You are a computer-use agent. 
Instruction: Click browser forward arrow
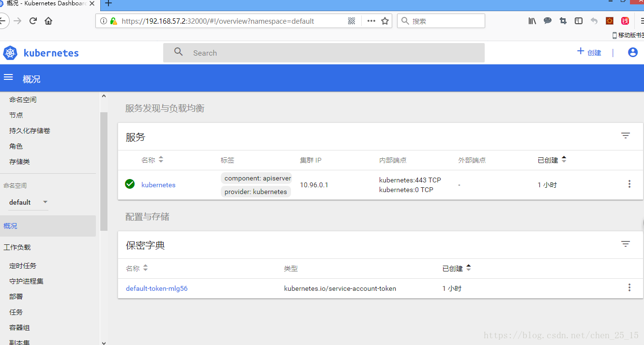(17, 21)
